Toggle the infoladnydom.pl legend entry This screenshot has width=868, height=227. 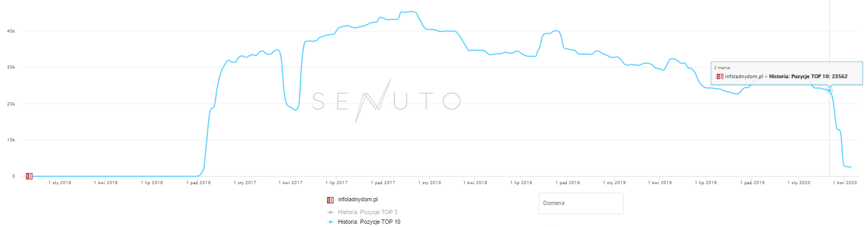coord(358,200)
